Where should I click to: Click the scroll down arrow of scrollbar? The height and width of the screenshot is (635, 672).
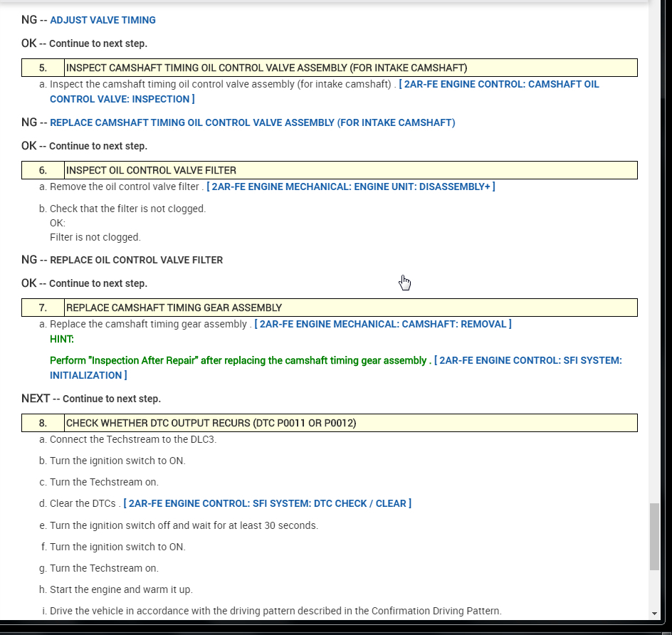(654, 614)
